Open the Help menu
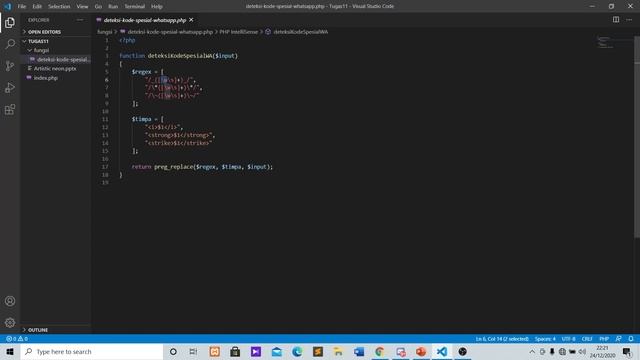Viewport: 640px width, 360px height. point(157,7)
